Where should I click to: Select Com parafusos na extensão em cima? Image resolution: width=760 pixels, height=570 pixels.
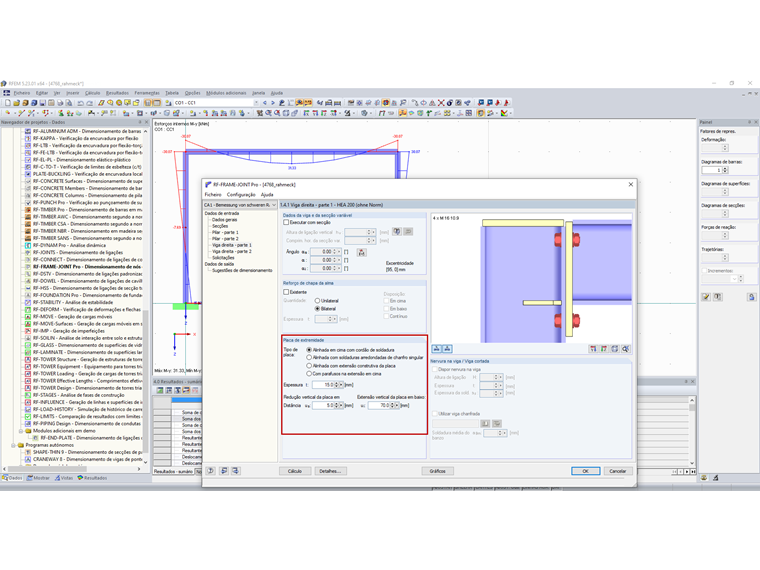coord(309,374)
